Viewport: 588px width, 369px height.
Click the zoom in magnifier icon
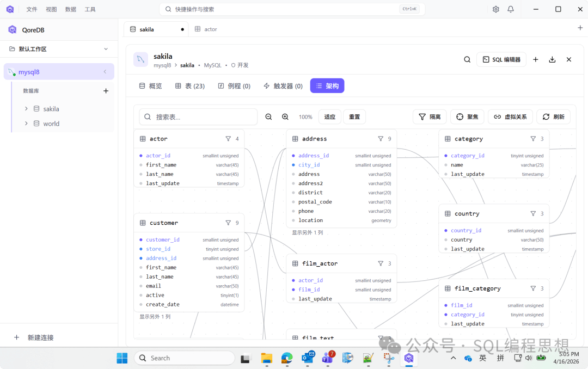(x=285, y=117)
